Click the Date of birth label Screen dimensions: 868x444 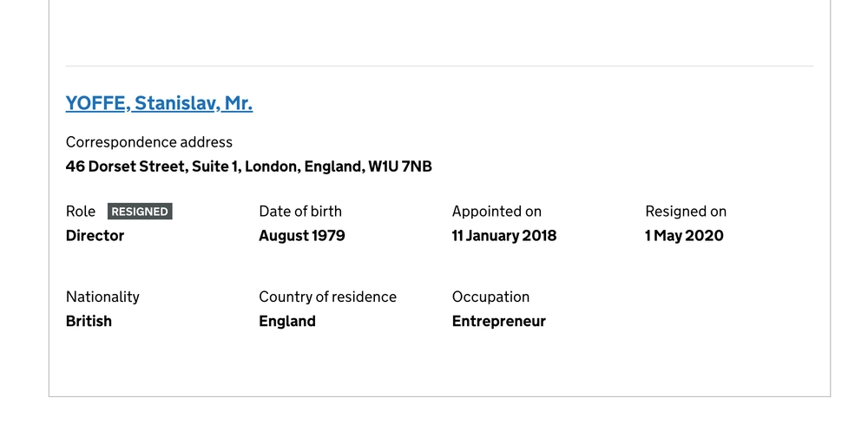[300, 212]
